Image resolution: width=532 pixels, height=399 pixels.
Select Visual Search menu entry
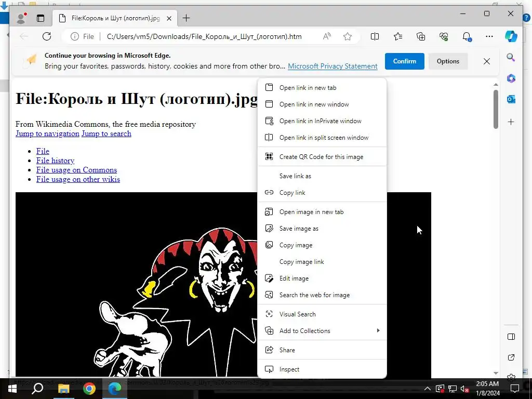(322, 314)
